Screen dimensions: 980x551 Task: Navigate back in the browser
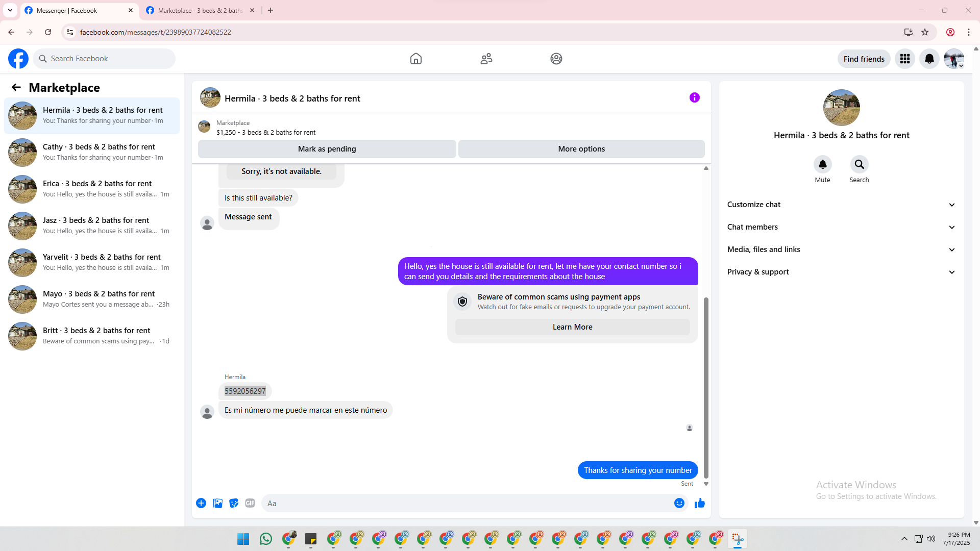(11, 32)
